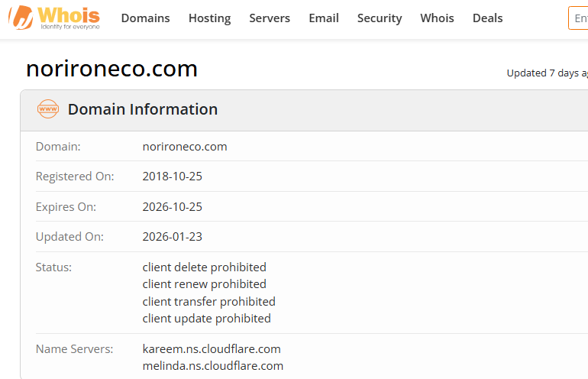Image resolution: width=588 pixels, height=379 pixels.
Task: Select the Email navigation item
Action: tap(324, 18)
